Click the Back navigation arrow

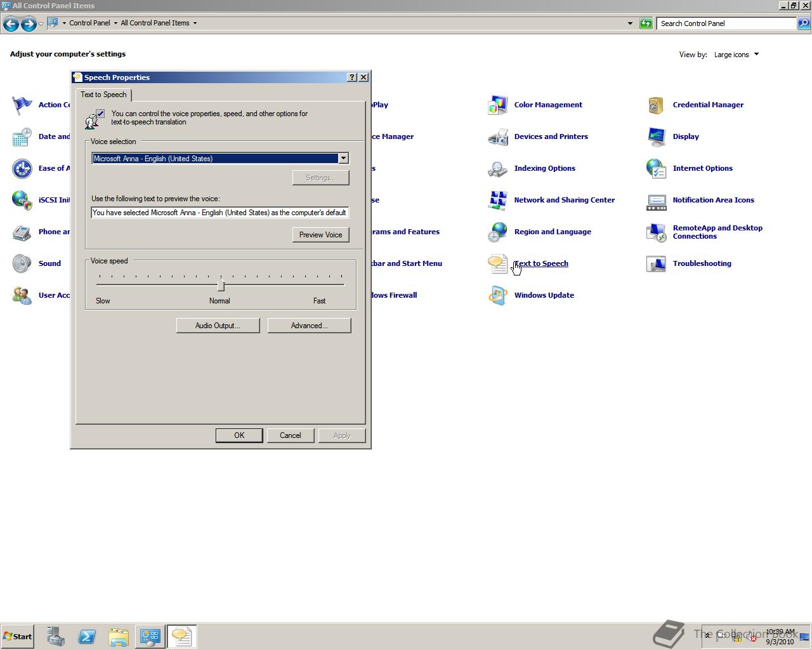(11, 24)
